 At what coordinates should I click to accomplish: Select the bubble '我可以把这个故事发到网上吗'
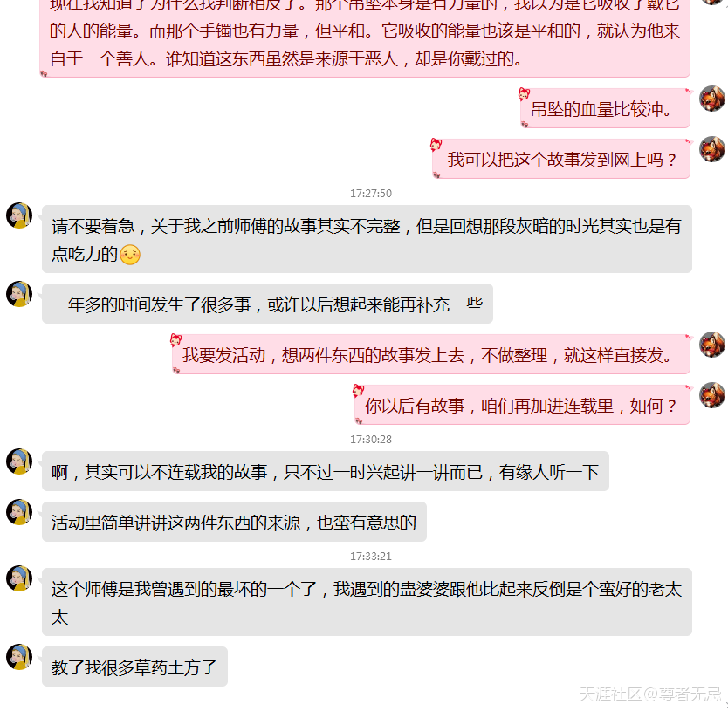(561, 159)
